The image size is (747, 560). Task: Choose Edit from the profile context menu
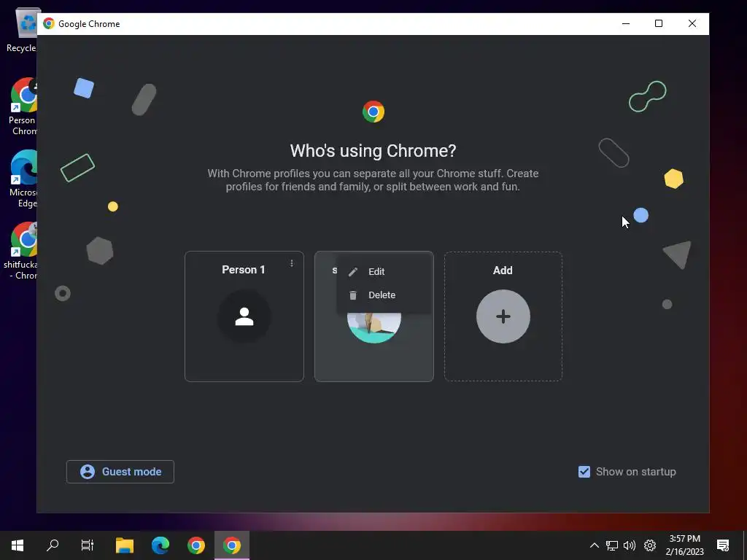(384, 271)
